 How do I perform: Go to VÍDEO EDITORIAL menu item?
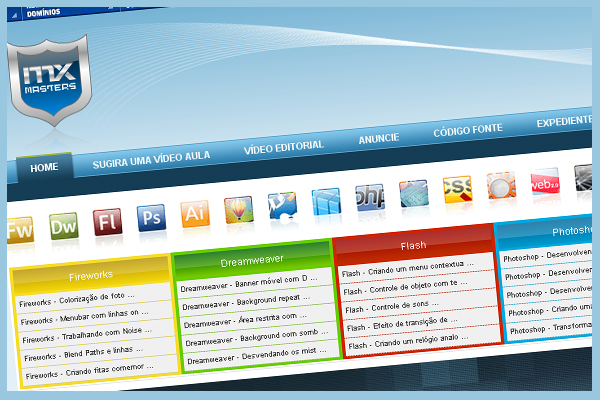click(x=284, y=147)
